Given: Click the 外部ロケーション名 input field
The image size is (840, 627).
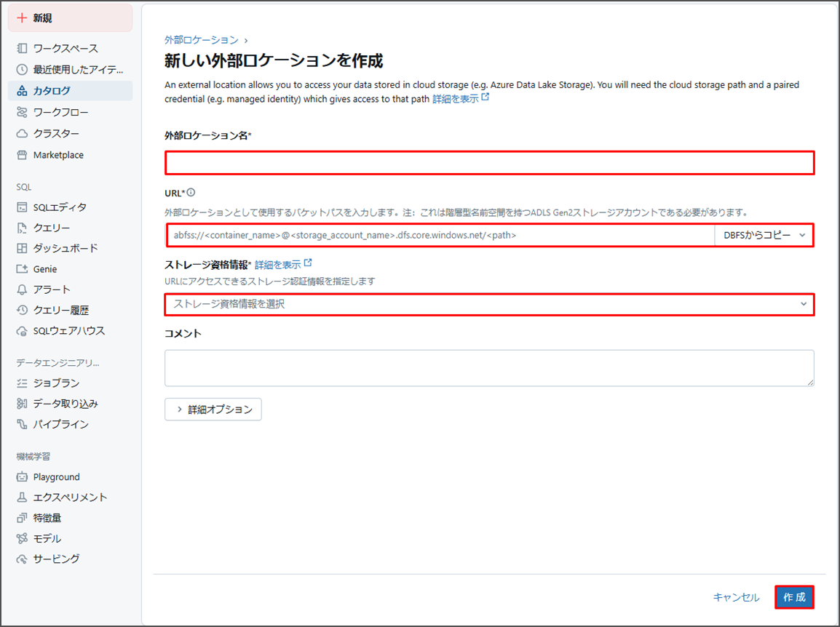Looking at the screenshot, I should click(490, 163).
